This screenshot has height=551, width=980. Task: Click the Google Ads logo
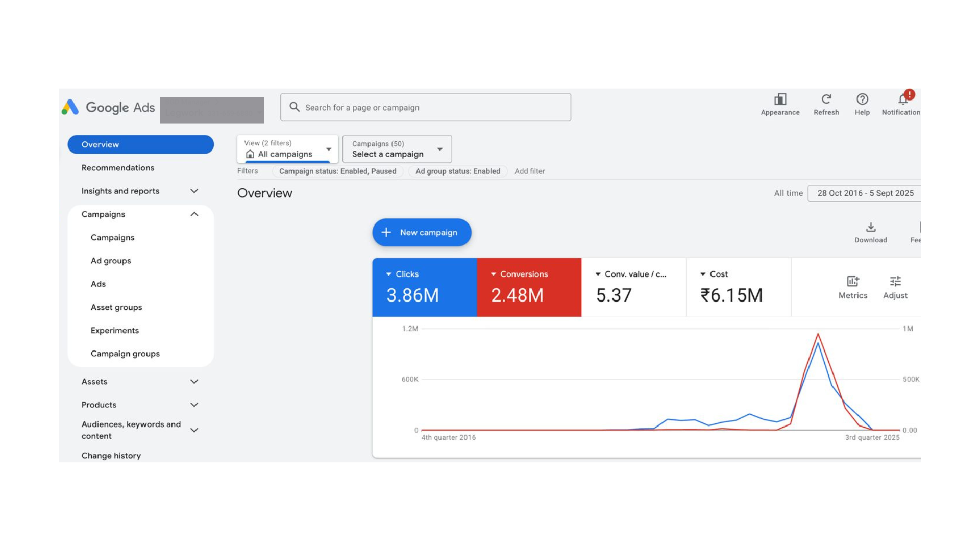(108, 108)
